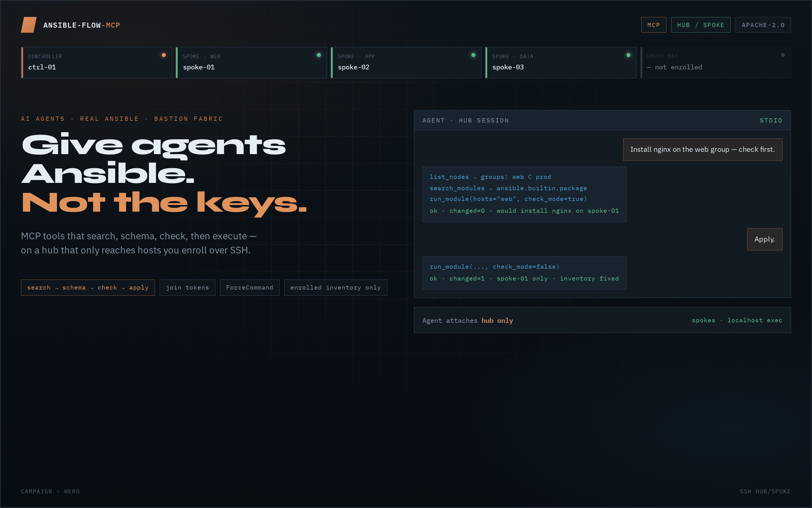
Task: Click the SSH HUB/SPOKE footer label
Action: pyautogui.click(x=765, y=492)
